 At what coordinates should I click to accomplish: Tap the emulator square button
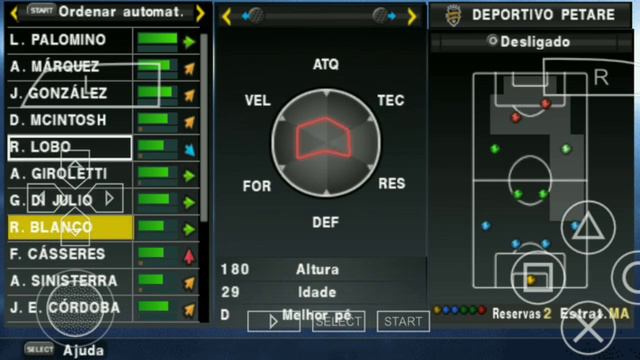[538, 278]
